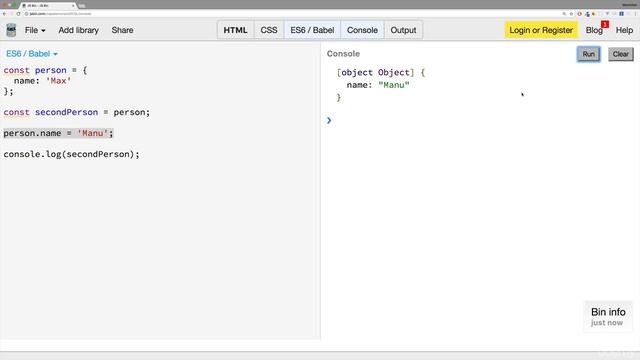Click the blue extension icon in the browser toolbar
This screenshot has width=640, height=360.
click(621, 14)
